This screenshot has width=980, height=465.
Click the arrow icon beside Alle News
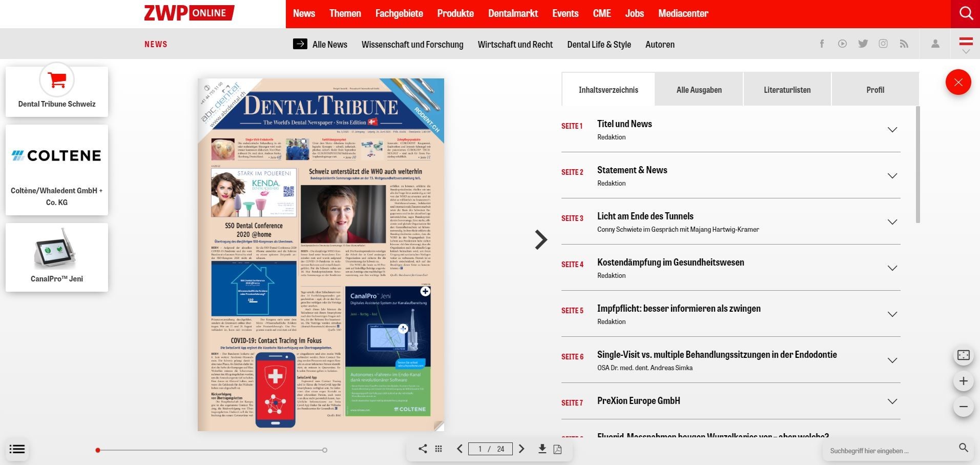(300, 44)
